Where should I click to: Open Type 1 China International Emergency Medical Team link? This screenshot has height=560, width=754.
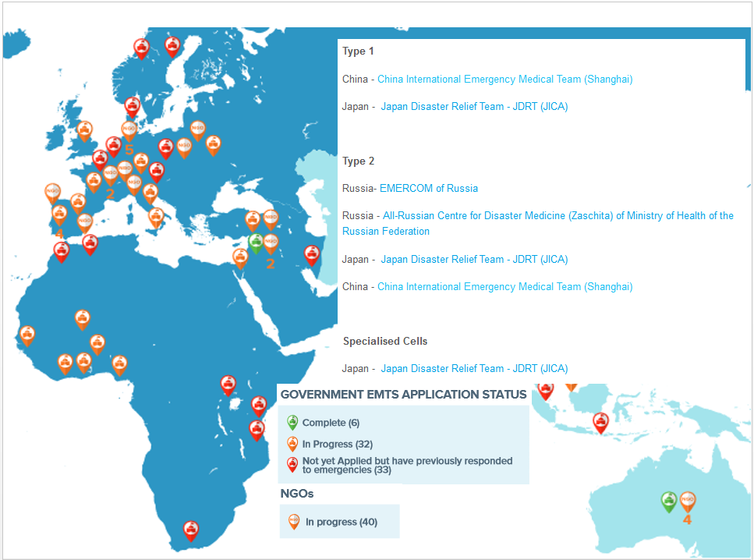505,79
